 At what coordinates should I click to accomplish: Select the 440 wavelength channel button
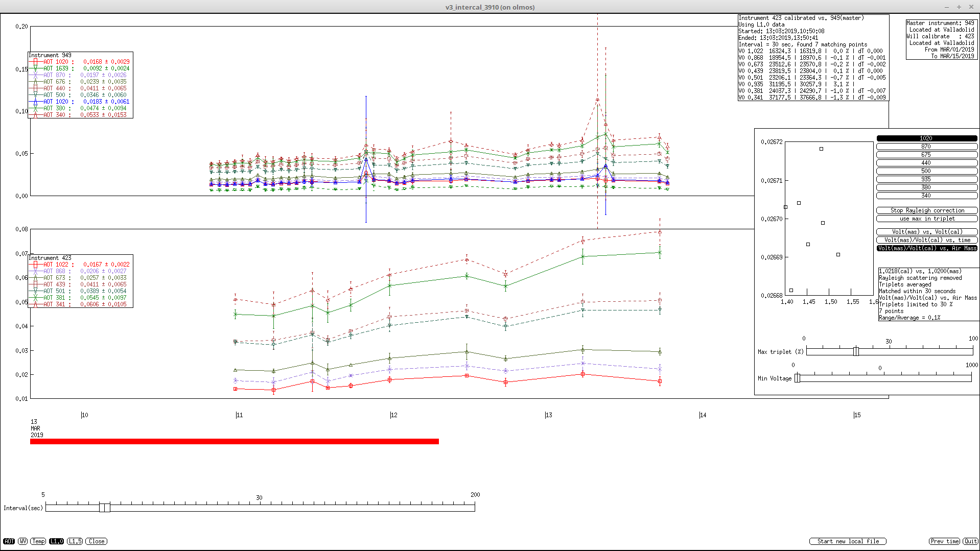(926, 163)
